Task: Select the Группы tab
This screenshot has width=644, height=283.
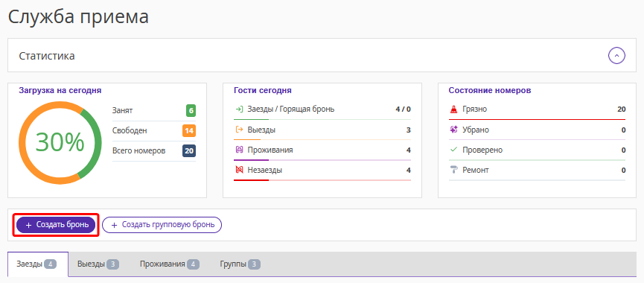Action: click(x=240, y=264)
